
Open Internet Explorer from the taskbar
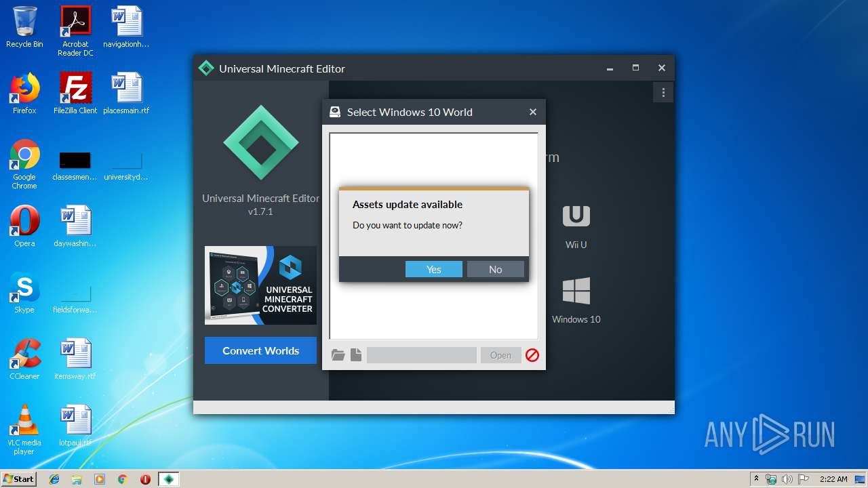point(54,479)
